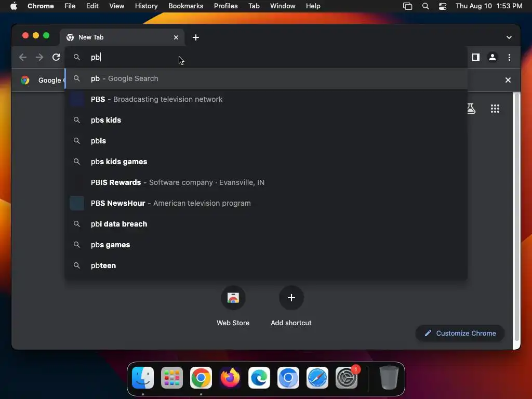532x399 pixels.
Task: Open the View menu
Action: [117, 6]
